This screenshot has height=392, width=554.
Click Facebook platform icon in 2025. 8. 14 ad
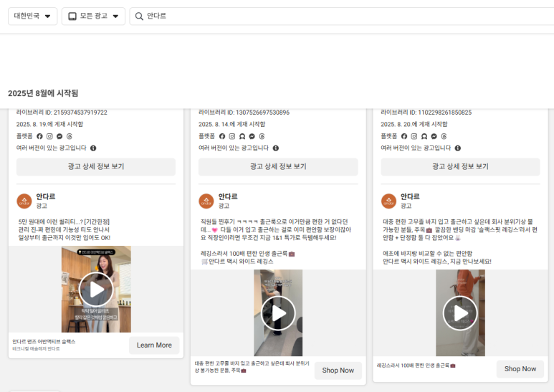222,136
